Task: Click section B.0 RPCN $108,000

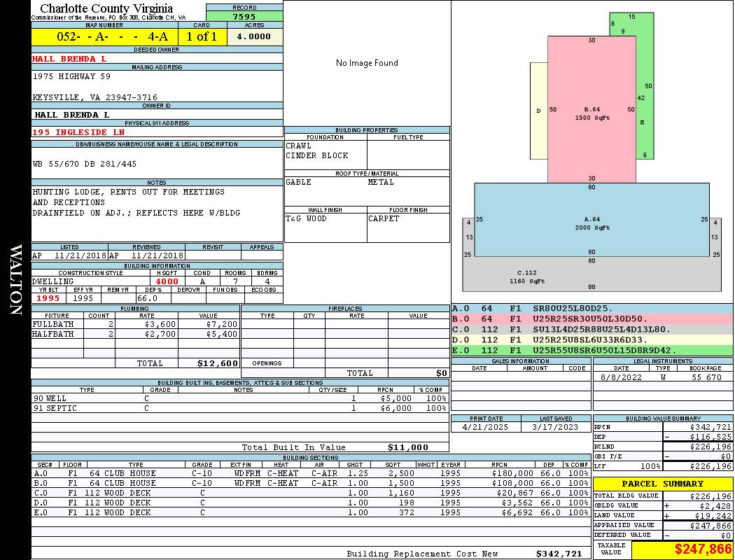Action: (x=512, y=483)
